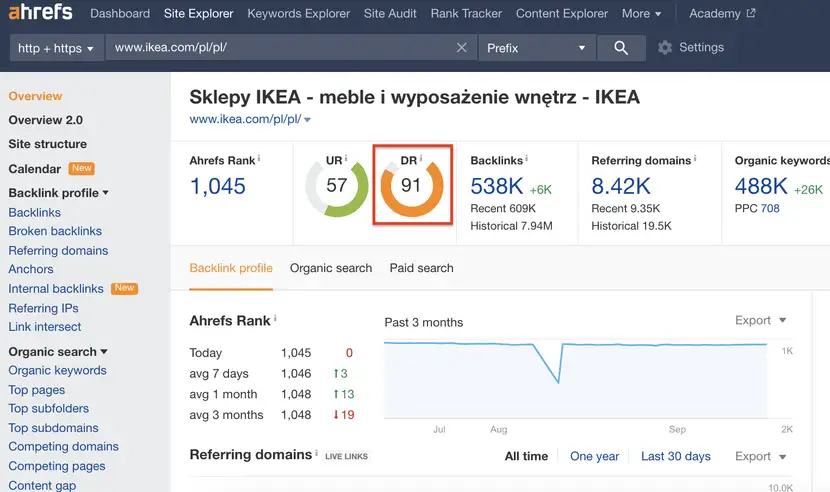Open Academy link
The image size is (830, 492).
click(x=715, y=13)
